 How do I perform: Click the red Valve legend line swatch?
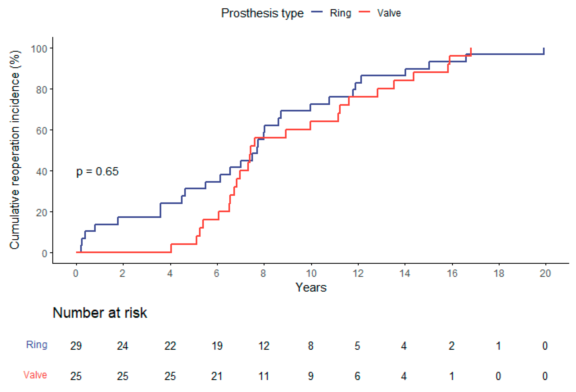(x=364, y=12)
